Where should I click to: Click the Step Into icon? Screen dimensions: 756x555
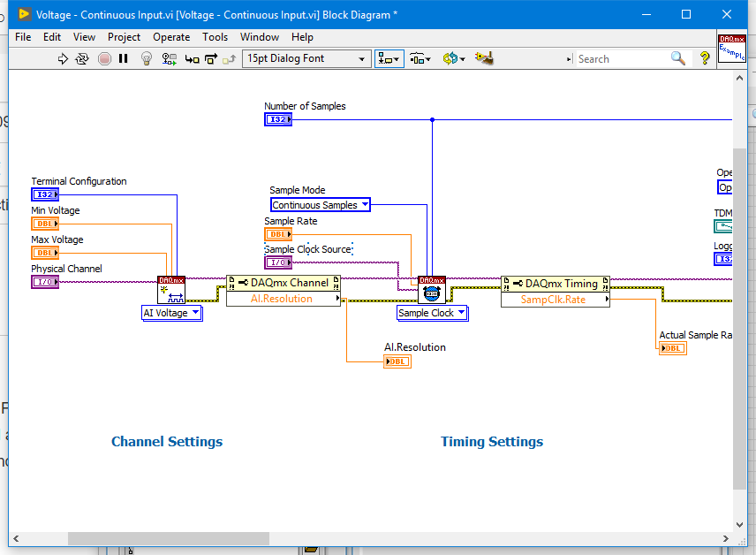(x=192, y=58)
